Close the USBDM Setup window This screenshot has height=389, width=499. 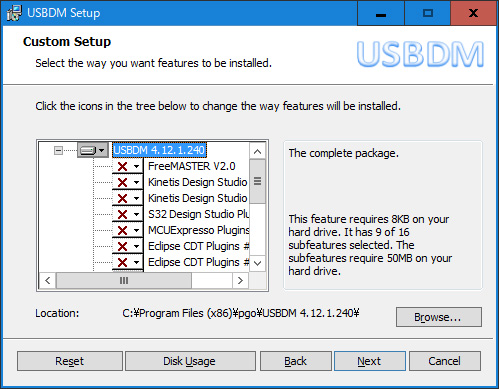tap(473, 13)
